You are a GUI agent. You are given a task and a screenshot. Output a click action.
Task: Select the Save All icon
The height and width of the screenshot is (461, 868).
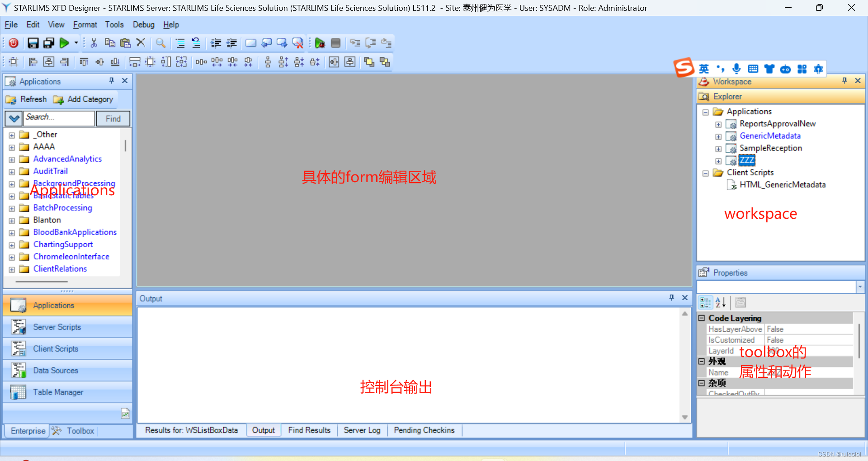tap(48, 43)
